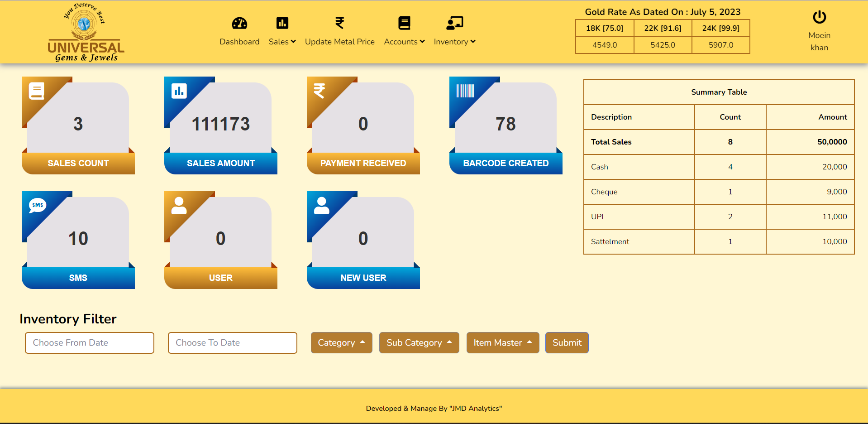Click the Universal Gems & Jewels logo
The width and height of the screenshot is (868, 424).
click(x=86, y=32)
